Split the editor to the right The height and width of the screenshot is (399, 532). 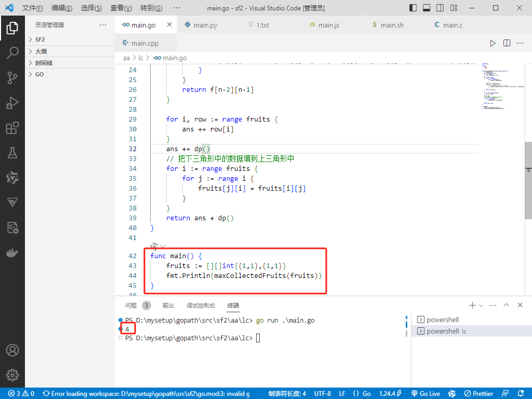507,43
